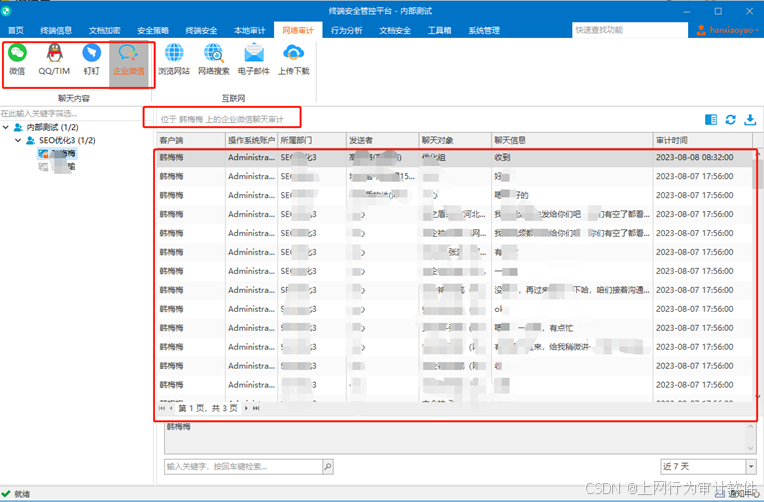Sort by the 聊天信息 column header
Viewport: 764px width, 502px height.
click(x=573, y=140)
